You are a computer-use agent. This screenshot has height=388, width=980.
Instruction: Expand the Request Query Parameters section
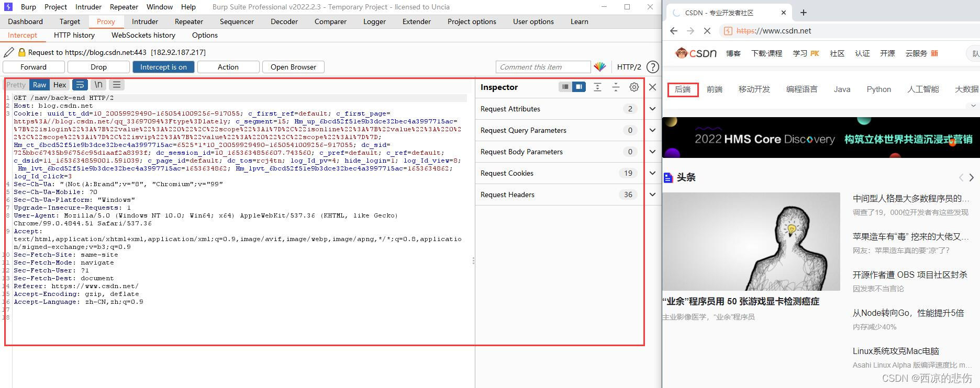point(652,130)
